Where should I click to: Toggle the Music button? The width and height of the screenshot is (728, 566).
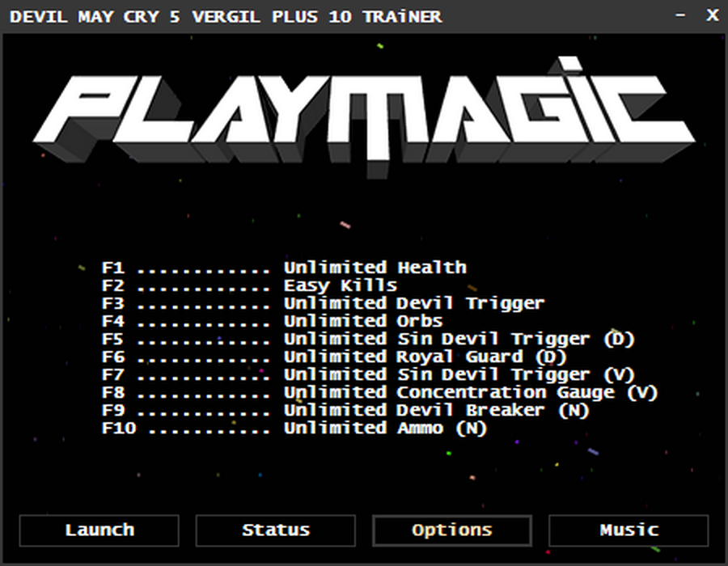(x=629, y=530)
